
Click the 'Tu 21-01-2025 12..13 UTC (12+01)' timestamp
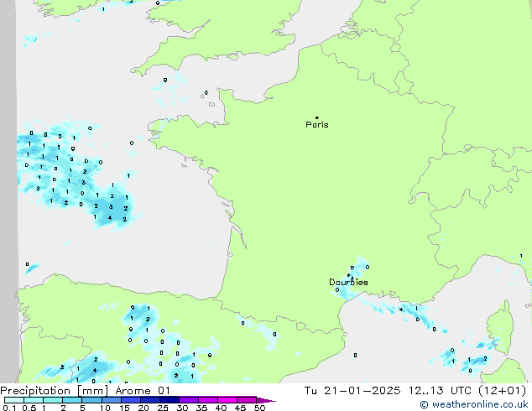click(415, 391)
